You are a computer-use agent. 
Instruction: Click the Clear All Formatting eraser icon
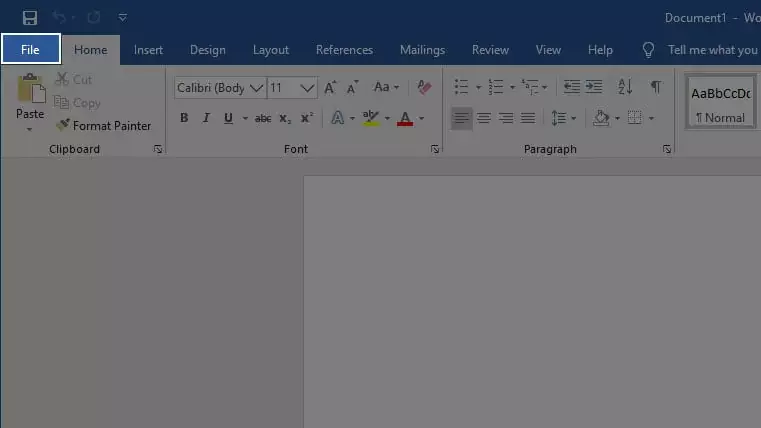[424, 88]
